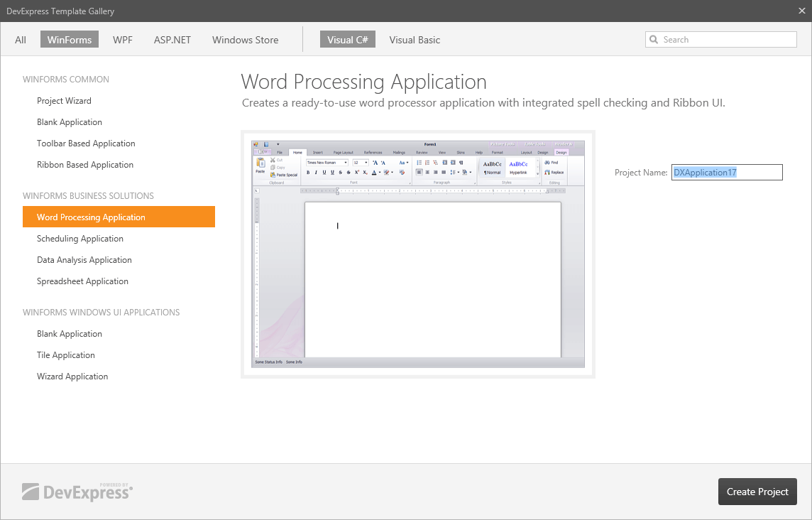
Task: Select the WPF platform tab
Action: click(x=122, y=40)
